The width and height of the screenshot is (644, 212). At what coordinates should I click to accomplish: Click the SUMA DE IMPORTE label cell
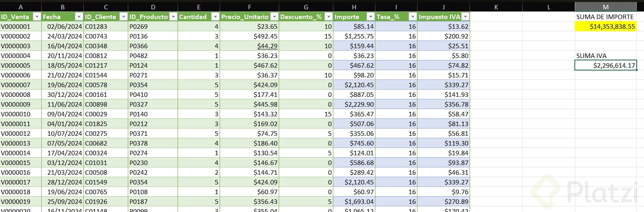pyautogui.click(x=605, y=17)
